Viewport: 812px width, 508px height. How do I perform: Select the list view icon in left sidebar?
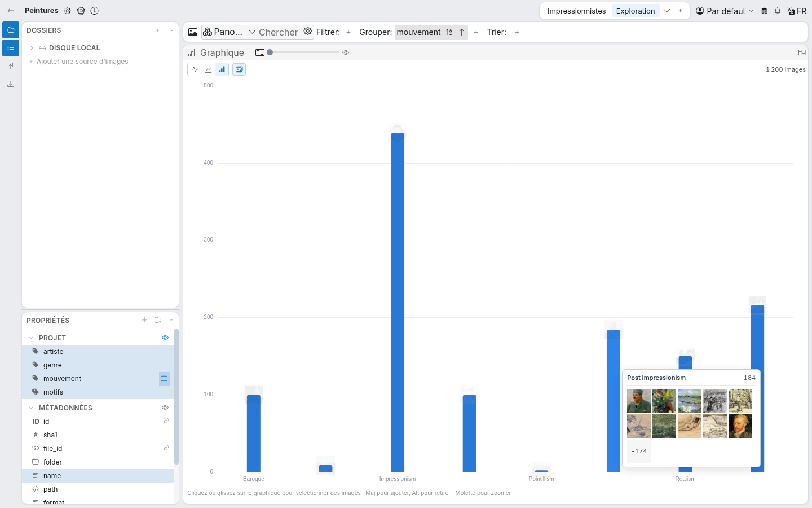click(x=11, y=48)
